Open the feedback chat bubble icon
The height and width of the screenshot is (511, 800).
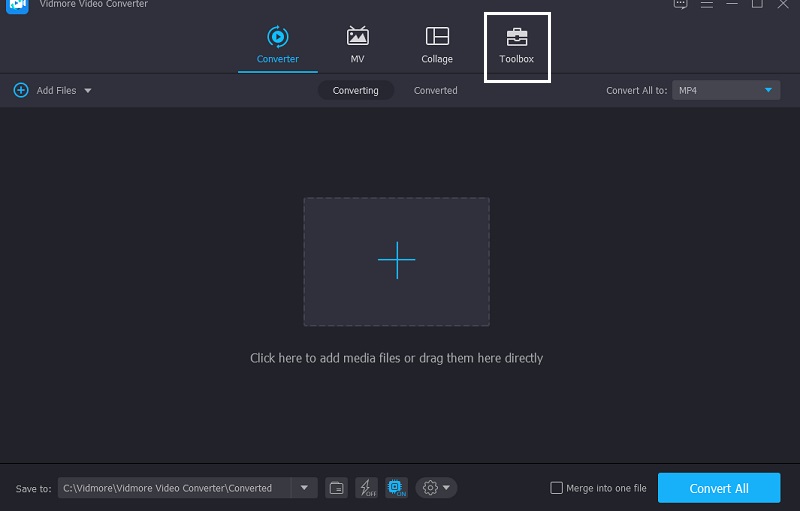pyautogui.click(x=681, y=4)
